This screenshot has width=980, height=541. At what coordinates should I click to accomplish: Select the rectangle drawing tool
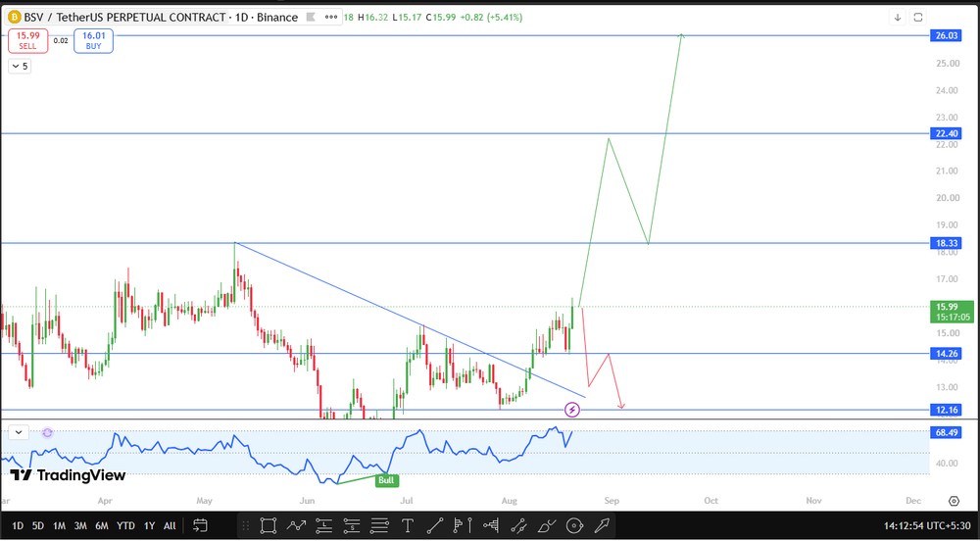point(269,525)
